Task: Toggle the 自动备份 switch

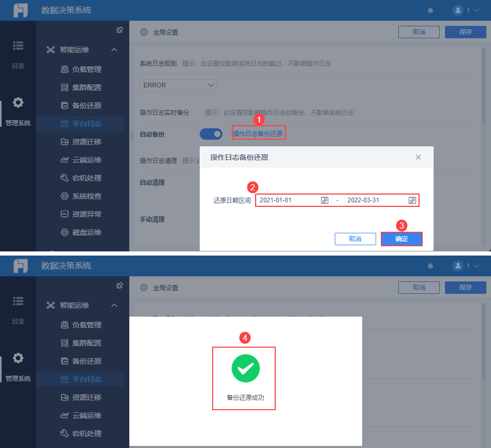Action: (211, 134)
